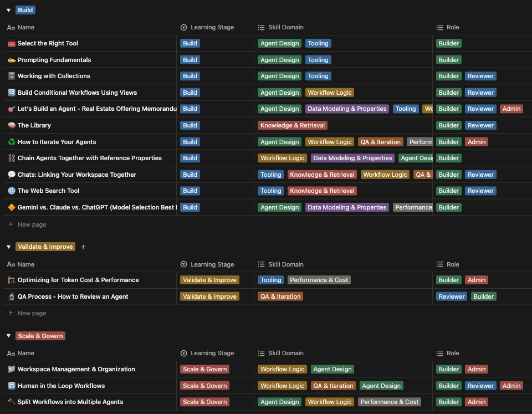
Task: Open QA Process - How to Review an Agent
Action: [x=73, y=297]
